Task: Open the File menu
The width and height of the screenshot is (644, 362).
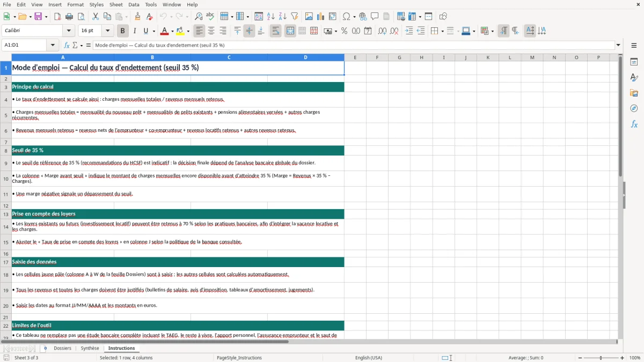Action: [x=6, y=4]
